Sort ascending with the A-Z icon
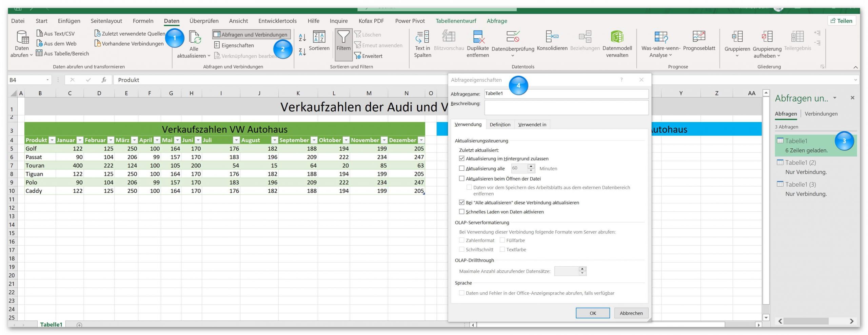The height and width of the screenshot is (335, 868). [x=302, y=37]
